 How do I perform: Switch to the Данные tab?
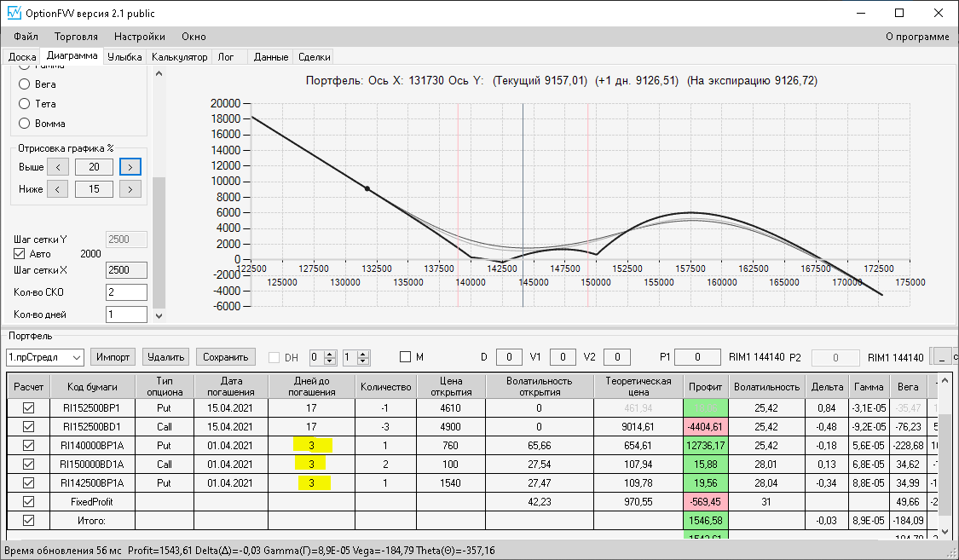[x=271, y=57]
